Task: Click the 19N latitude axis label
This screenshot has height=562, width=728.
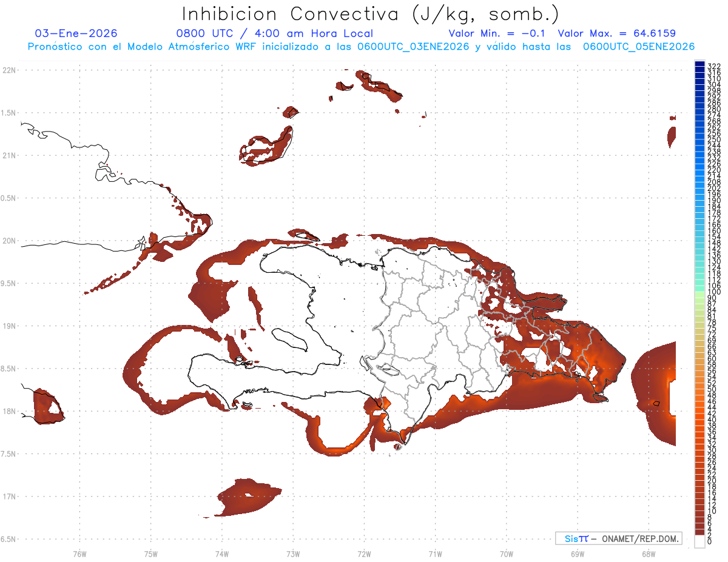Action: (x=9, y=326)
